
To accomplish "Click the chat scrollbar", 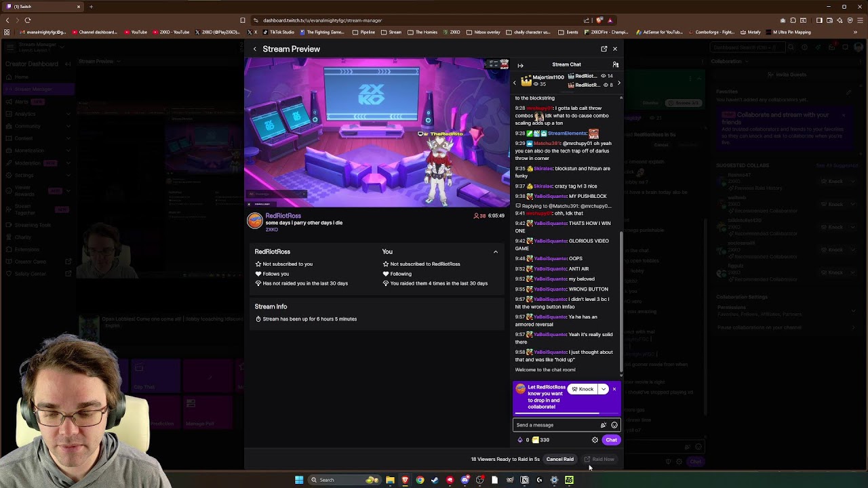I will click(x=621, y=304).
